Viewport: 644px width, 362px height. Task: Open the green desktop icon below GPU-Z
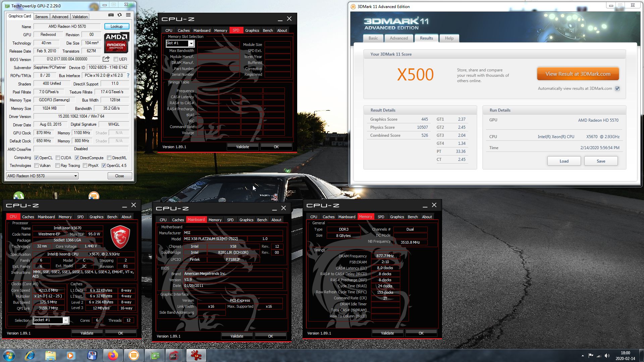(x=19, y=195)
